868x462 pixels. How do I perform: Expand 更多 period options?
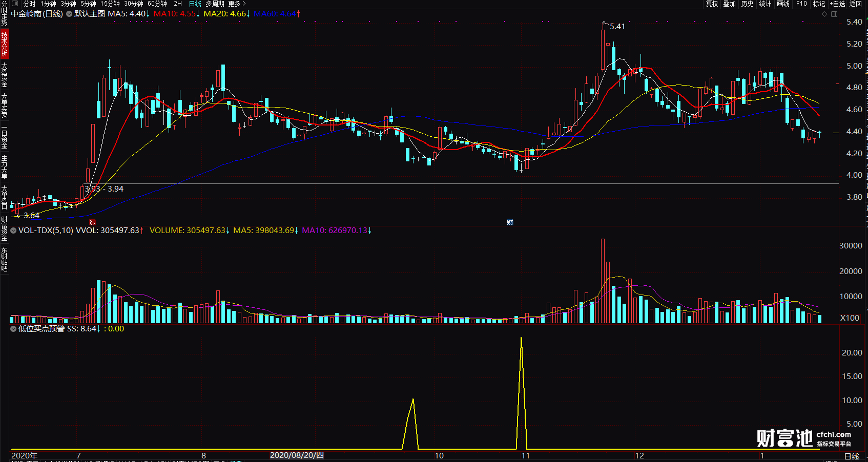pos(237,4)
